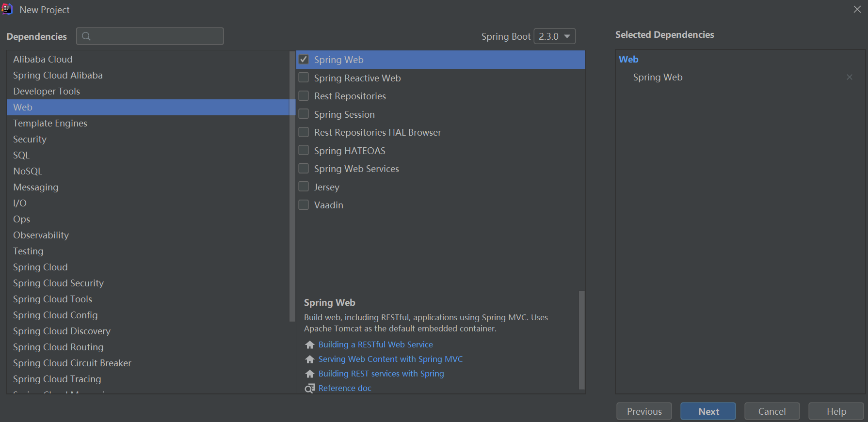This screenshot has width=868, height=422.
Task: Click the reference doc icon
Action: point(310,389)
